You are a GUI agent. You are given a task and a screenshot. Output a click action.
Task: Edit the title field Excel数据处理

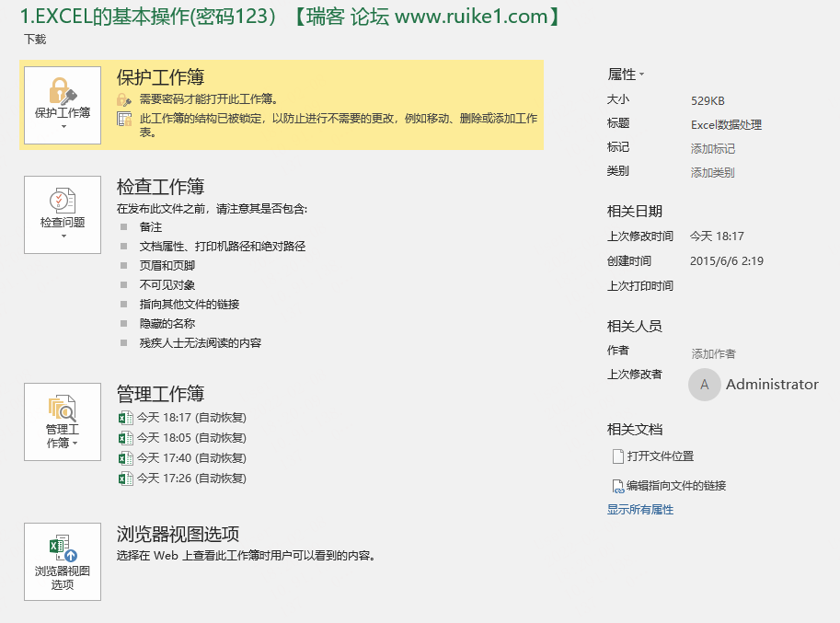coord(727,125)
